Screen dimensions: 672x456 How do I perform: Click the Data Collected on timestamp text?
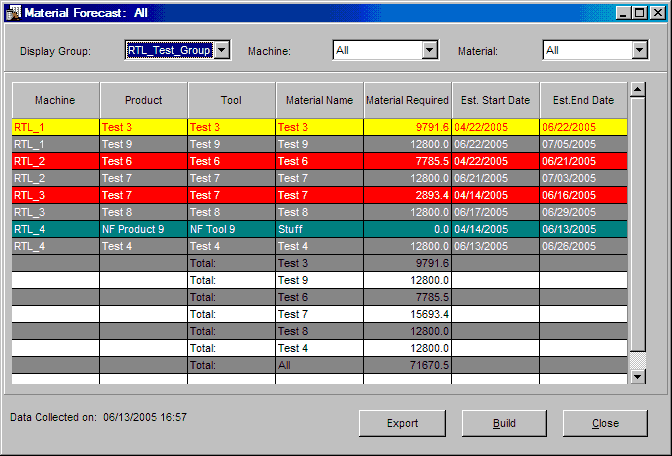pos(99,417)
